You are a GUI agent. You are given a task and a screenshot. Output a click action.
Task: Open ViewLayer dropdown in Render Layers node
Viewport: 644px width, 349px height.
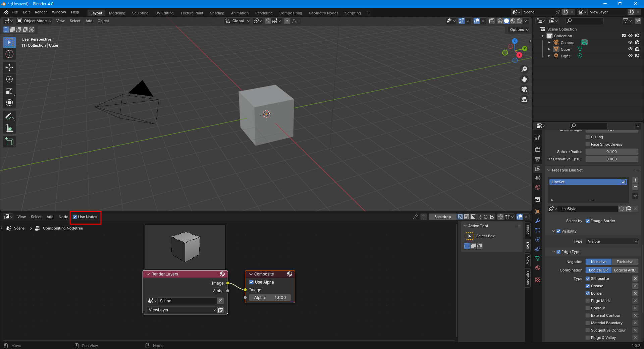[x=181, y=310]
